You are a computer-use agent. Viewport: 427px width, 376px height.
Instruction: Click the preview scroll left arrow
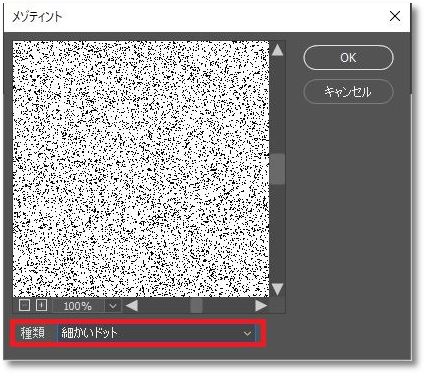[132, 306]
